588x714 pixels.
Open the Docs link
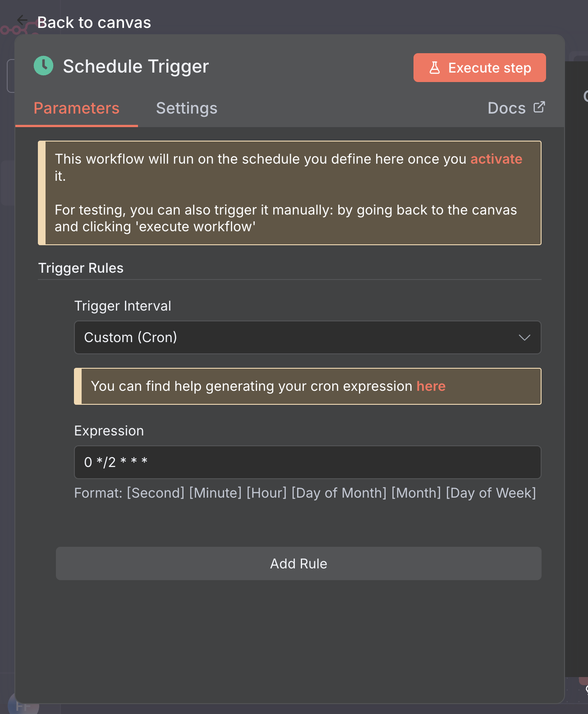(x=506, y=108)
